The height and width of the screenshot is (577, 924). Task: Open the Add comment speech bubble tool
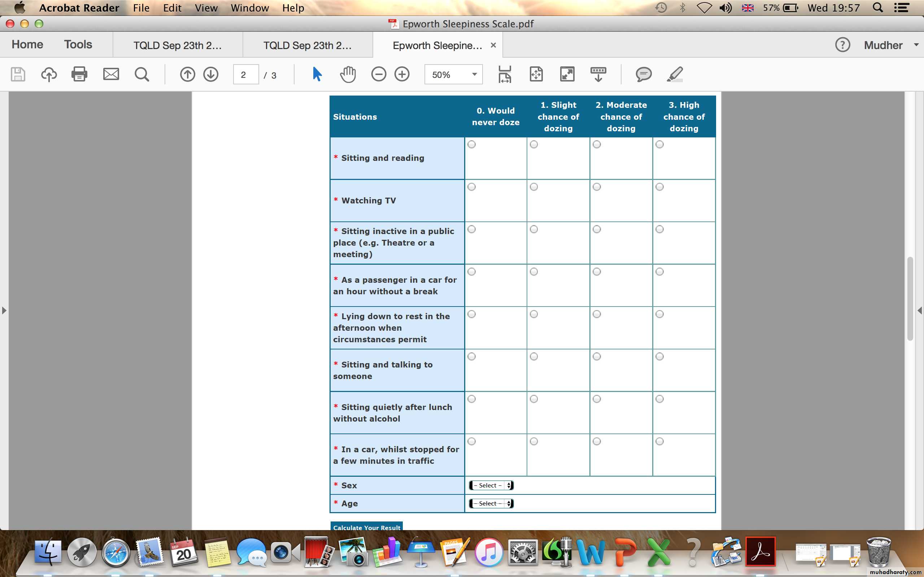[x=643, y=74]
